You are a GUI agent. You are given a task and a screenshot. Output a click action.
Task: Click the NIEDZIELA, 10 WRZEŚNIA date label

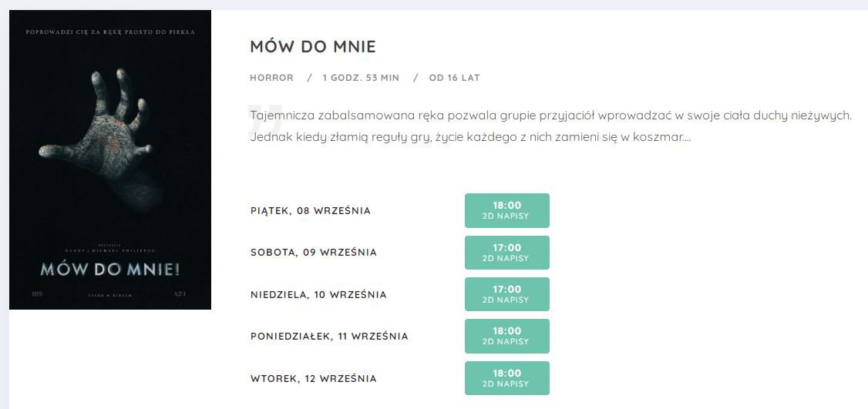(318, 294)
